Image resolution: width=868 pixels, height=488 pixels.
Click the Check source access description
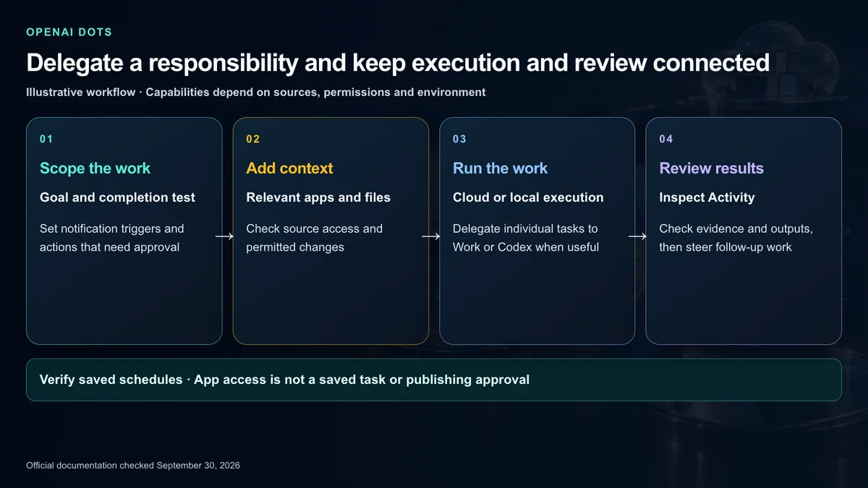tap(314, 238)
